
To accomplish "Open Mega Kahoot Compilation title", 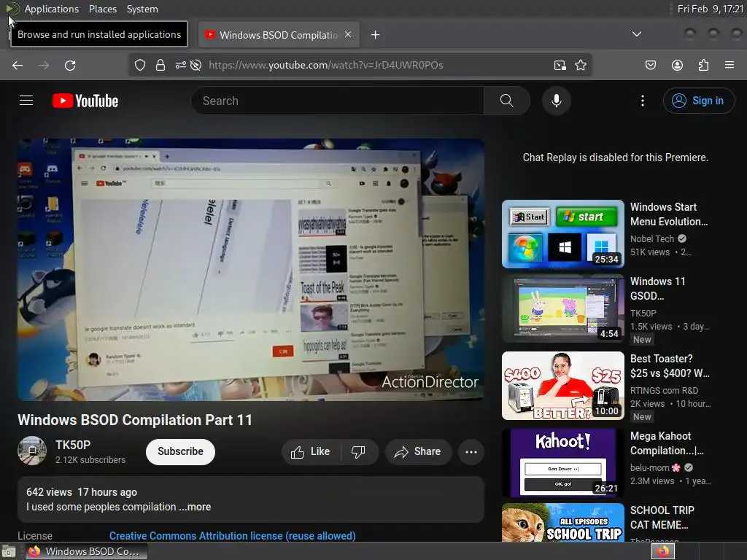I will pos(667,443).
